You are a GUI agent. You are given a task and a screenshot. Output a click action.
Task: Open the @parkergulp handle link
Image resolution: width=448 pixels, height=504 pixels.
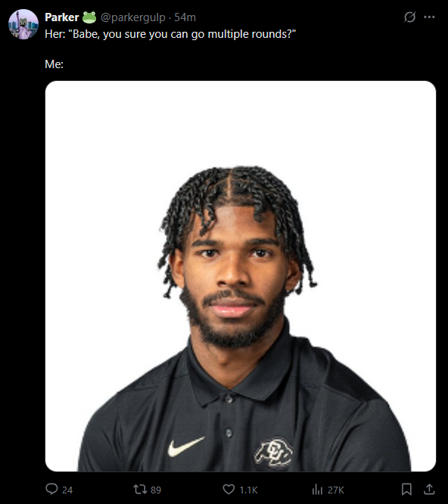coord(133,17)
